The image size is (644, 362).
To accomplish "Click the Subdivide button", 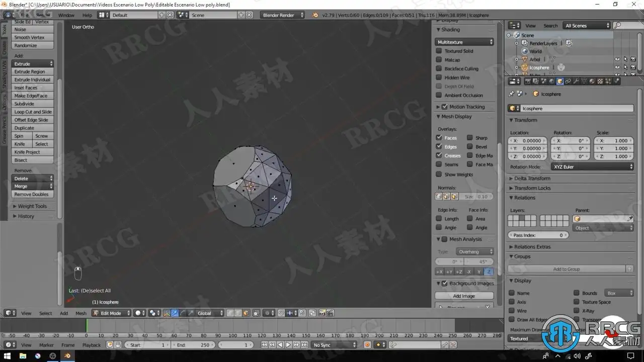I will coord(33,104).
